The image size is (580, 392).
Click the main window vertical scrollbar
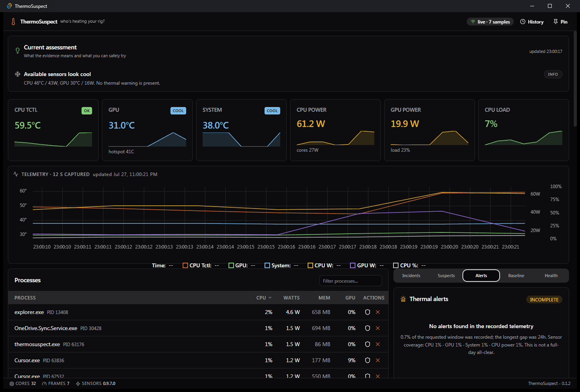click(x=575, y=78)
